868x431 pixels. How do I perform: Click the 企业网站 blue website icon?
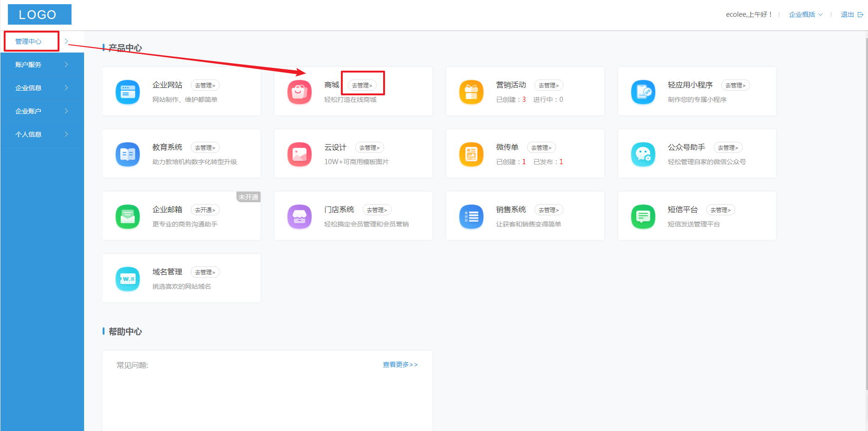pos(128,92)
